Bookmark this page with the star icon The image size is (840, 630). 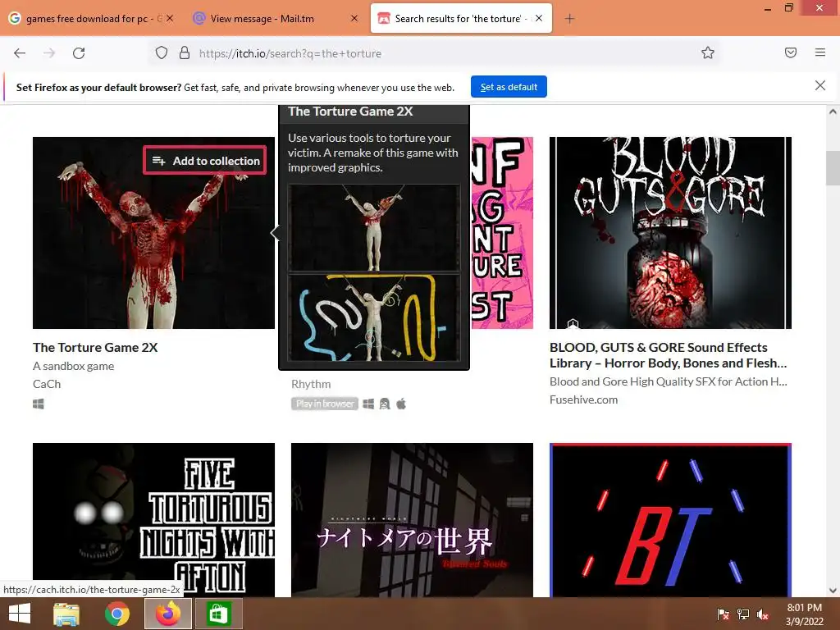pos(708,53)
